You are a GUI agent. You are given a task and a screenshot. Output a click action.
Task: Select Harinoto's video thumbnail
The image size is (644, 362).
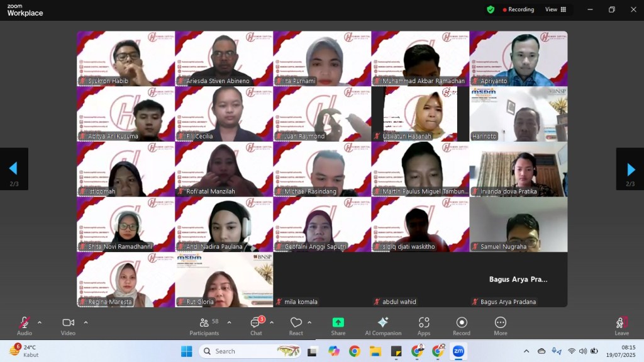coord(518,114)
